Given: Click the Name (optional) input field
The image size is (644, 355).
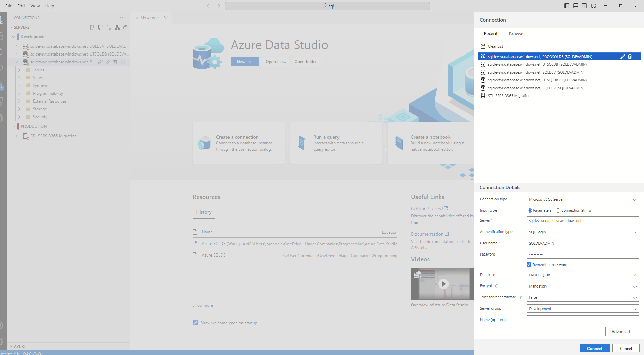Looking at the screenshot, I should tap(583, 320).
